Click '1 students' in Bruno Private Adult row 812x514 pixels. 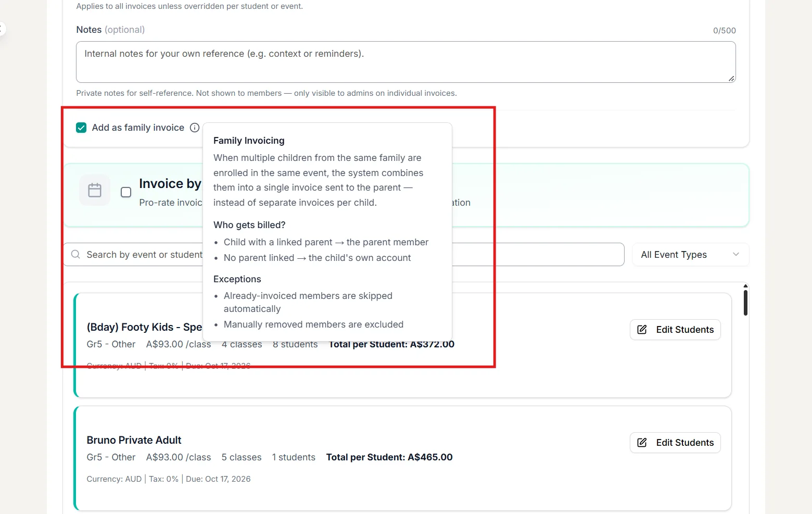pos(294,457)
